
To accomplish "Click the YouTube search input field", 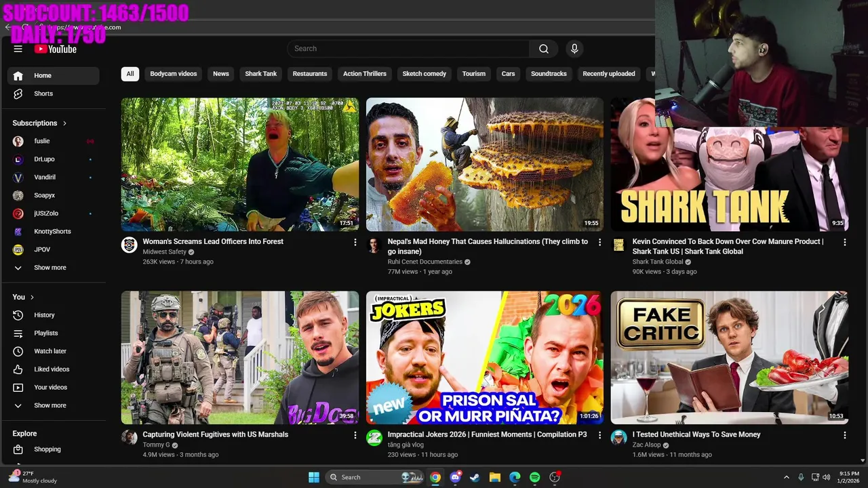I will pyautogui.click(x=408, y=49).
